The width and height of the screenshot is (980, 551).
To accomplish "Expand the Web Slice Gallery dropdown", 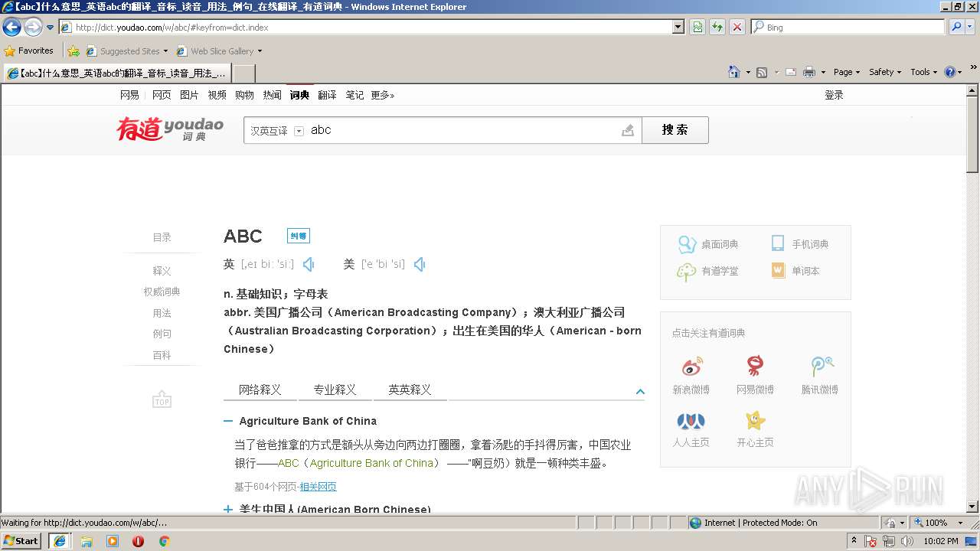I will coord(260,51).
